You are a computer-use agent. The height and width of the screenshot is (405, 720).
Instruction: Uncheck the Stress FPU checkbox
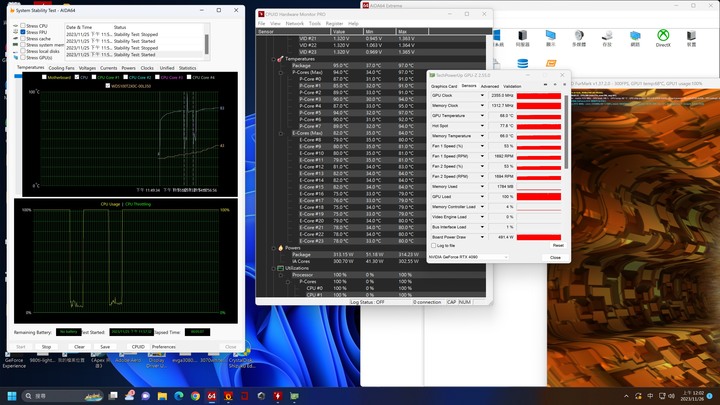coord(22,32)
